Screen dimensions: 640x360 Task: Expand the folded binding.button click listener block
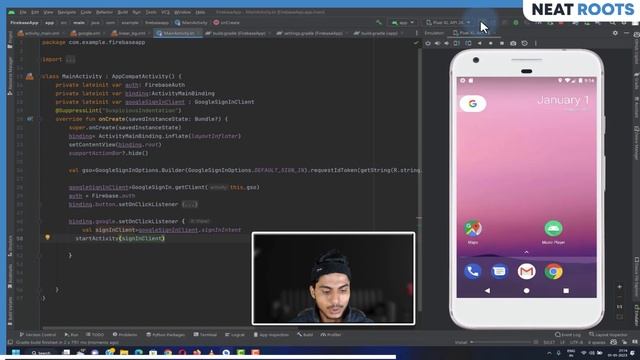pos(189,204)
